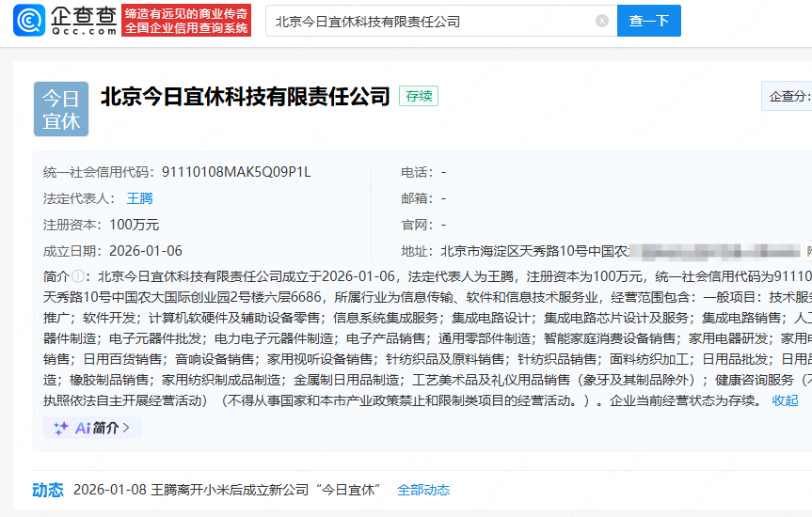This screenshot has width=812, height=517.
Task: Open legal representative 王腾 profile link
Action: pyautogui.click(x=139, y=198)
